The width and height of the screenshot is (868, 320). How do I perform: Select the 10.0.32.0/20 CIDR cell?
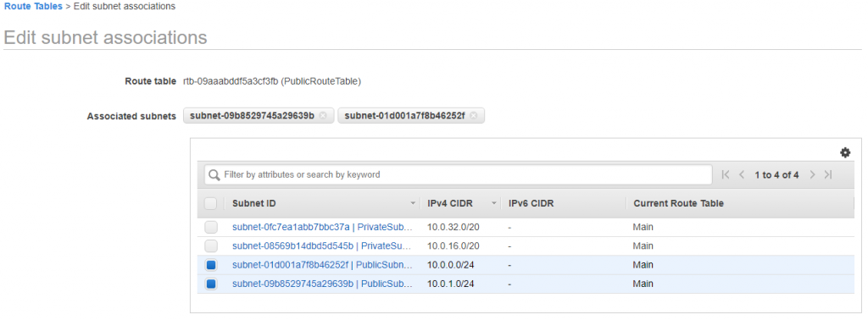[x=453, y=227]
